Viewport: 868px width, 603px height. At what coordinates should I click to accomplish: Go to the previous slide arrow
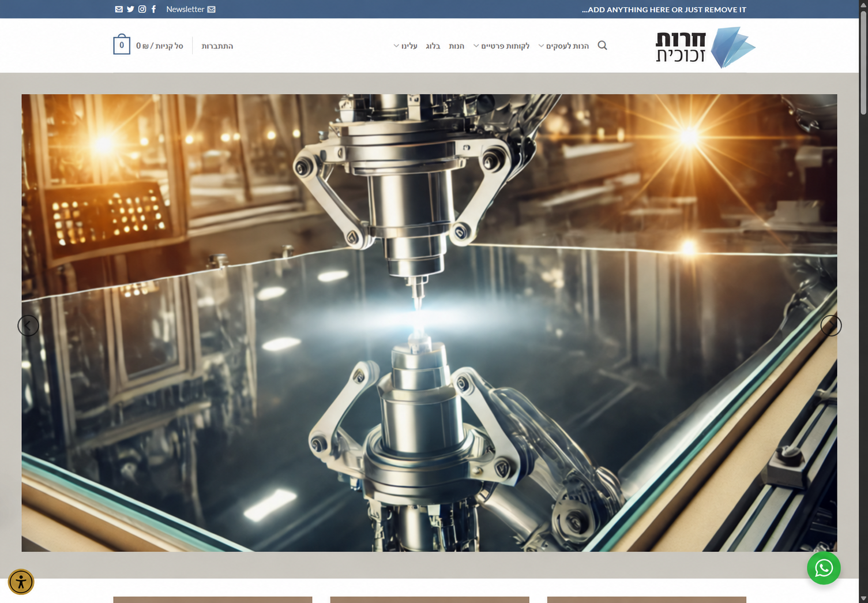click(x=28, y=326)
